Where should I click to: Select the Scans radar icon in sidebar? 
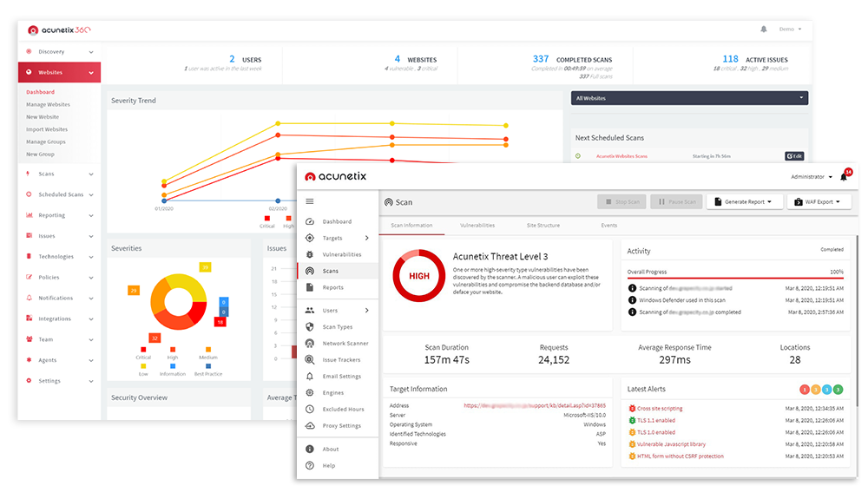(x=310, y=271)
